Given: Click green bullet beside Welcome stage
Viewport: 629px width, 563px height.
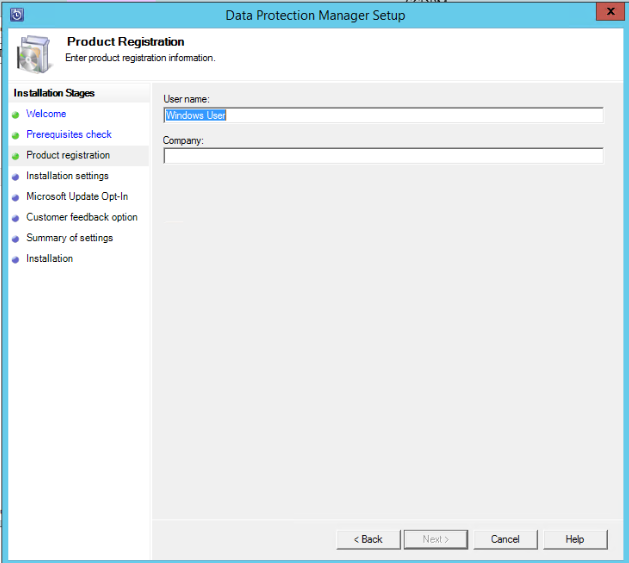Looking at the screenshot, I should (x=16, y=115).
